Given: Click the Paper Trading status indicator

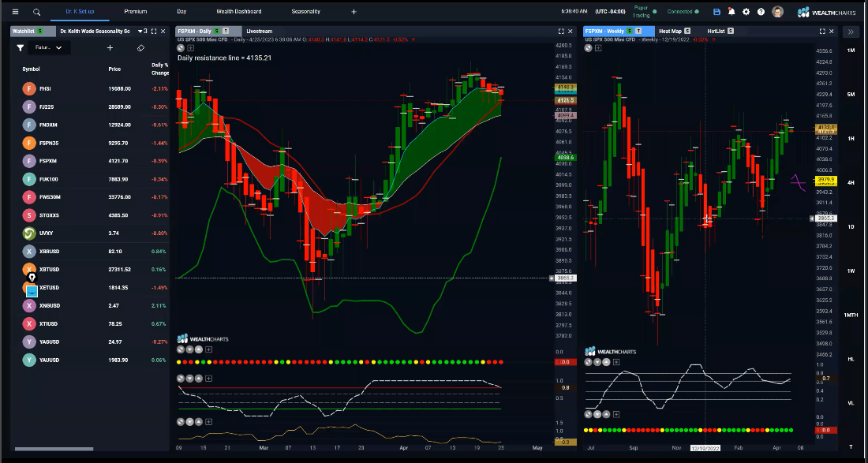Looking at the screenshot, I should click(645, 12).
